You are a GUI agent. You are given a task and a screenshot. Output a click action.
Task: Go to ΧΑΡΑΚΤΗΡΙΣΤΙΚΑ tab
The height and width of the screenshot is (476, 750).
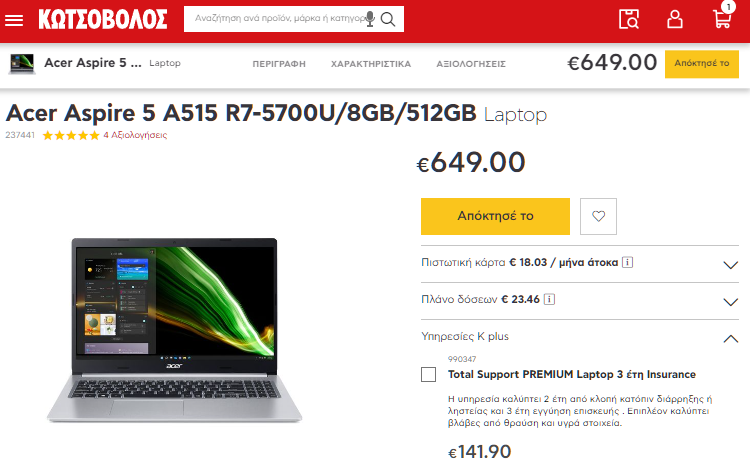pos(371,64)
